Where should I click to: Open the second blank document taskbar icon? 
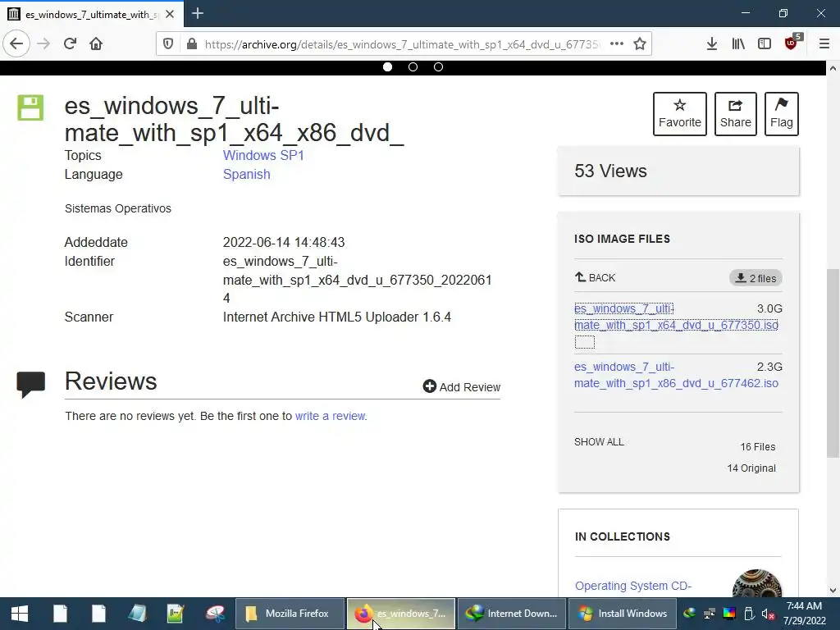tap(98, 614)
